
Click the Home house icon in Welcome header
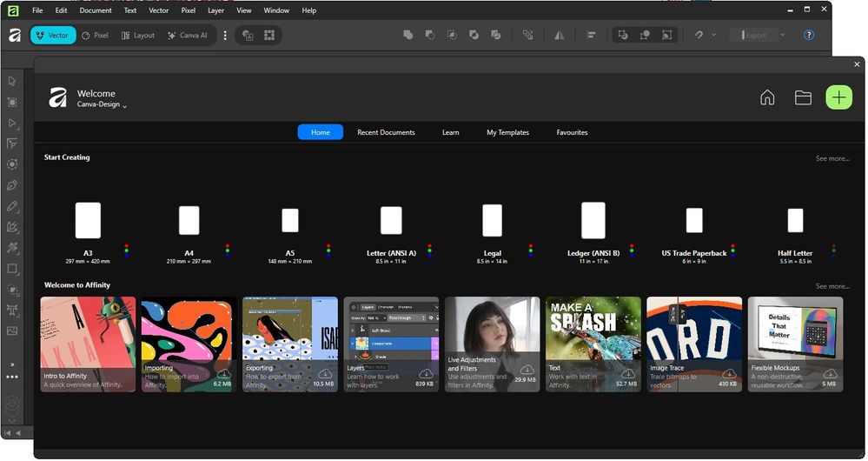tap(767, 97)
